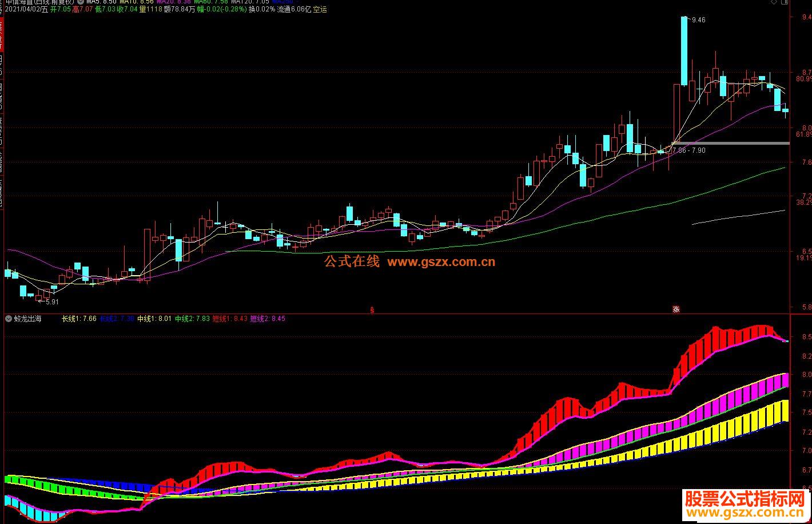
Task: Click the date 2021/04/02/五
Action: pyautogui.click(x=27, y=10)
